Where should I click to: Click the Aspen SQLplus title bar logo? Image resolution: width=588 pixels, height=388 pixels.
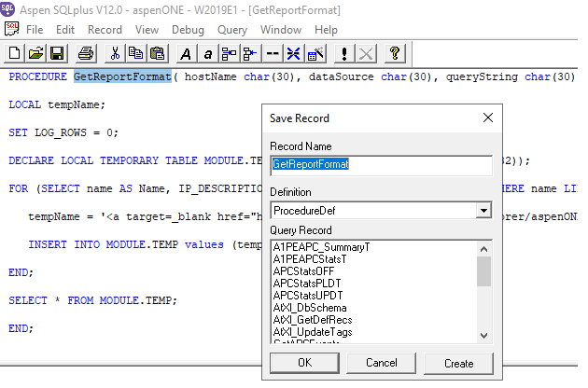[x=7, y=9]
